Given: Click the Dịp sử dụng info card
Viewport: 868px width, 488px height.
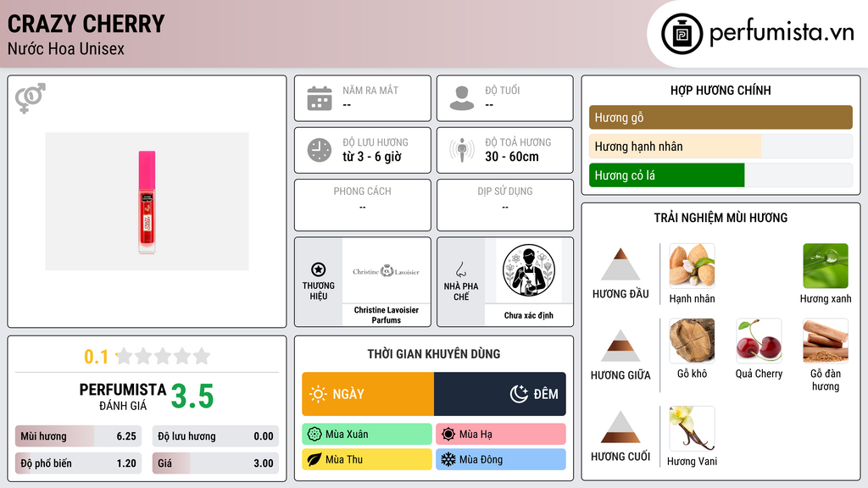Looking at the screenshot, I should click(505, 205).
